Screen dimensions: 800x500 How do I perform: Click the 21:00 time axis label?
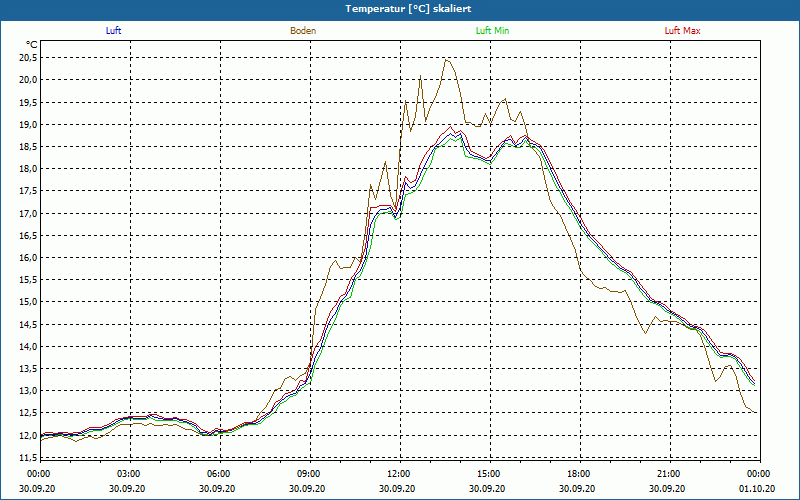[x=668, y=474]
